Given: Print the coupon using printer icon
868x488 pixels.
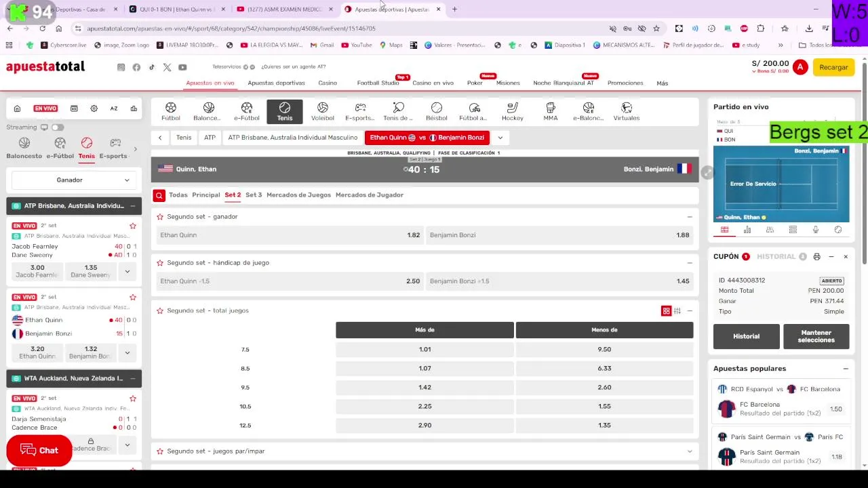Looking at the screenshot, I should point(816,257).
